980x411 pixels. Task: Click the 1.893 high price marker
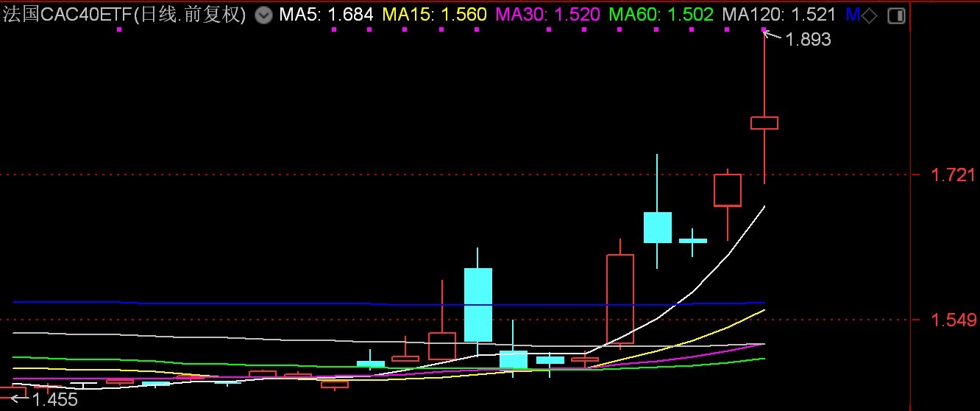(x=808, y=40)
